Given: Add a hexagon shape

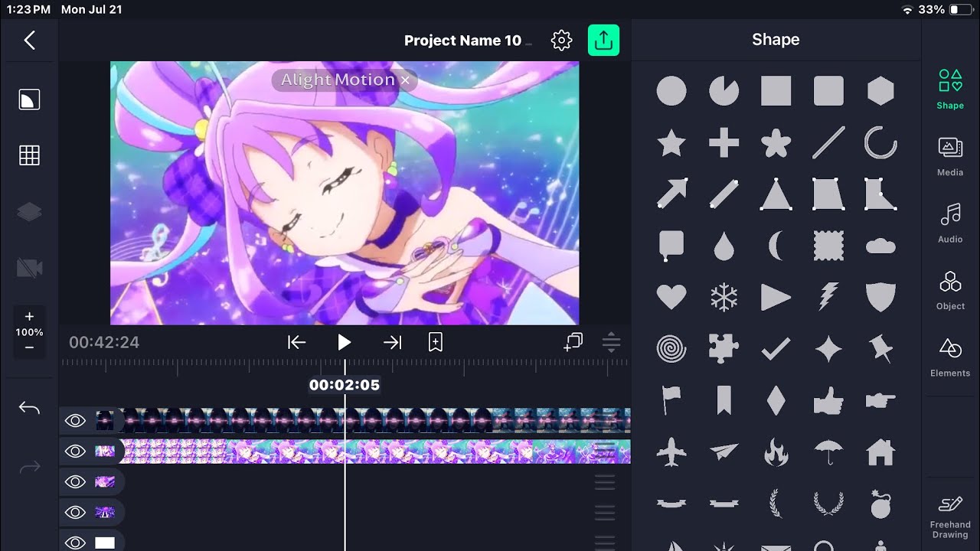Looking at the screenshot, I should (880, 90).
